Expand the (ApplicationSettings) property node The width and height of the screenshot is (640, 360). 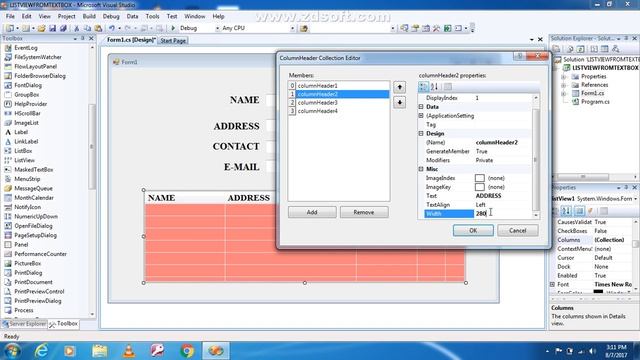pyautogui.click(x=421, y=116)
